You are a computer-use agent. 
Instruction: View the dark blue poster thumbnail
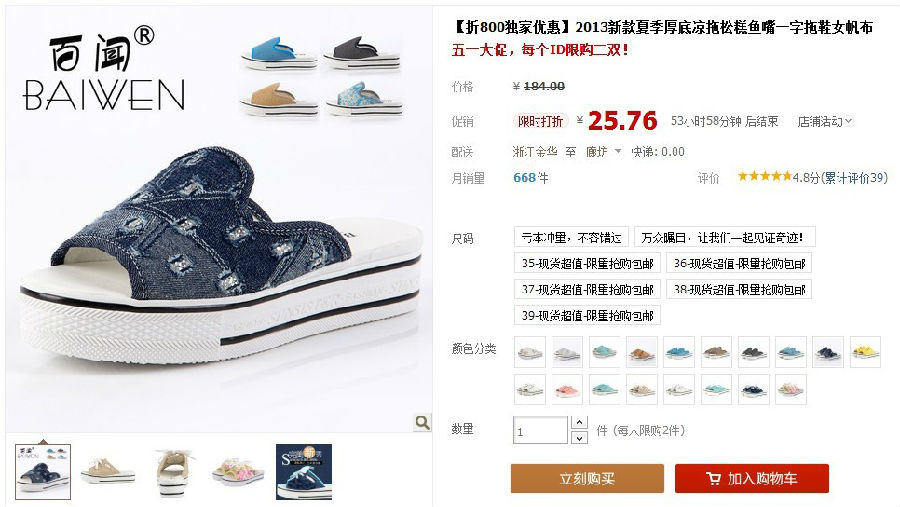pyautogui.click(x=304, y=471)
